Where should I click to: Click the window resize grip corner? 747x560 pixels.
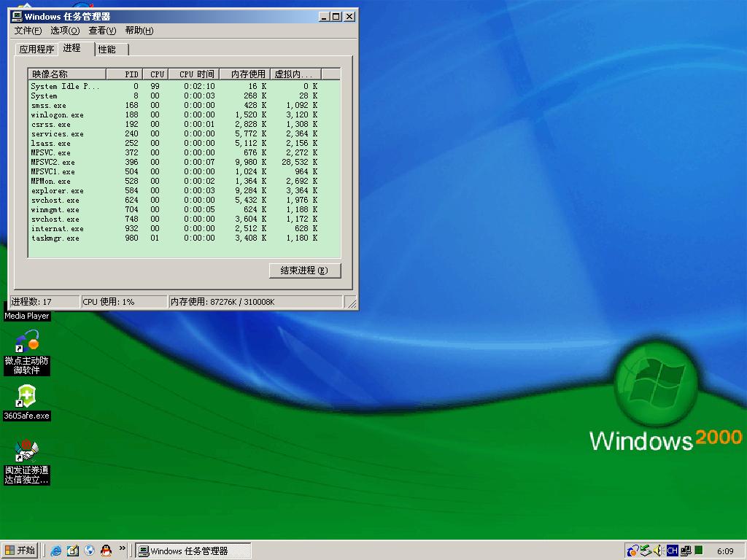click(x=351, y=303)
